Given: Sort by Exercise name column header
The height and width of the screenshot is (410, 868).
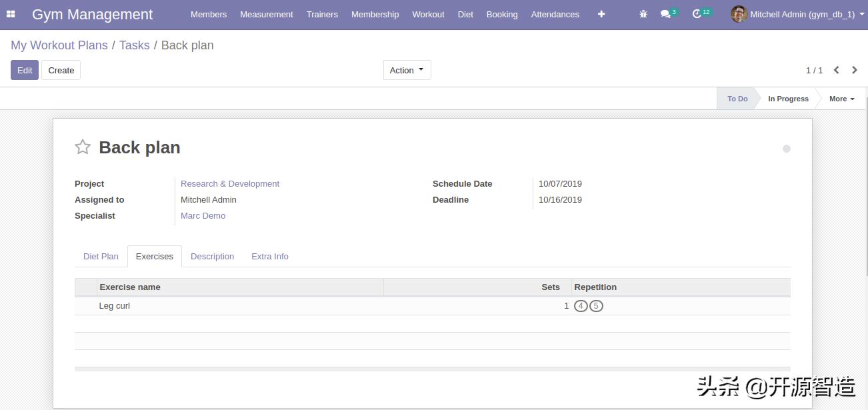Looking at the screenshot, I should tap(130, 287).
